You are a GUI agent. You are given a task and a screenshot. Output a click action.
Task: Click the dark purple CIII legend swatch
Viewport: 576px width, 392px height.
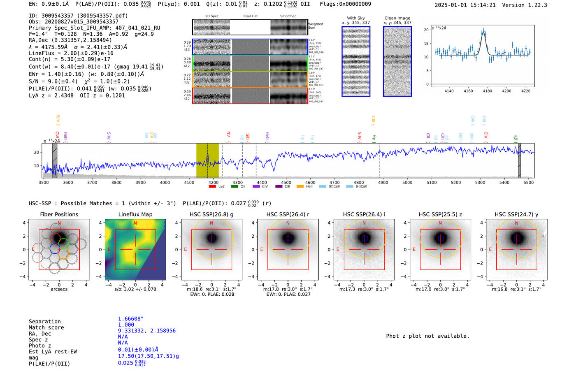[x=279, y=187]
